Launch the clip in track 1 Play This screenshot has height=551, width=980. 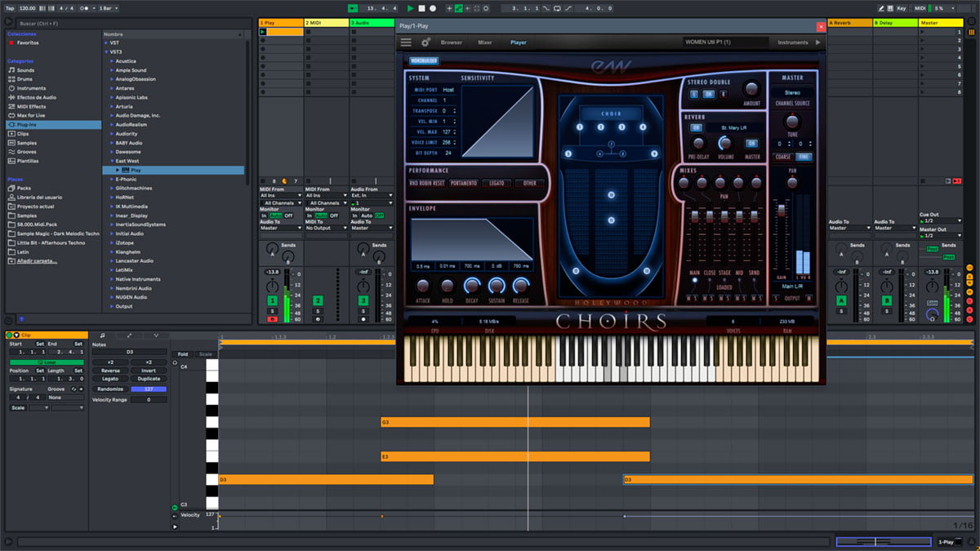coord(263,32)
